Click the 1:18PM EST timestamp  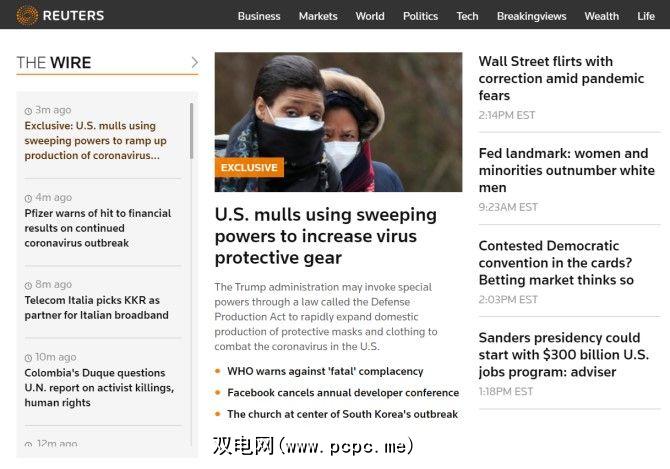coord(506,392)
